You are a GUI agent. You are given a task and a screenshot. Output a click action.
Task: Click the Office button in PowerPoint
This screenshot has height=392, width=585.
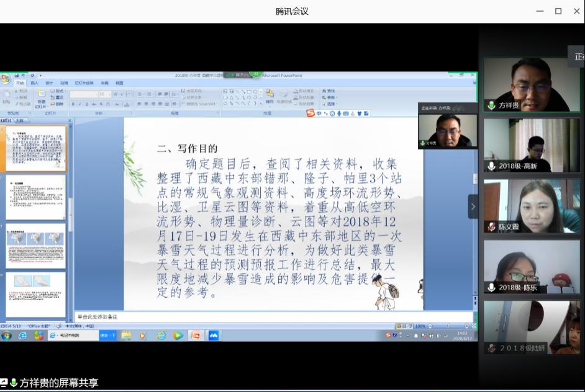click(5, 79)
